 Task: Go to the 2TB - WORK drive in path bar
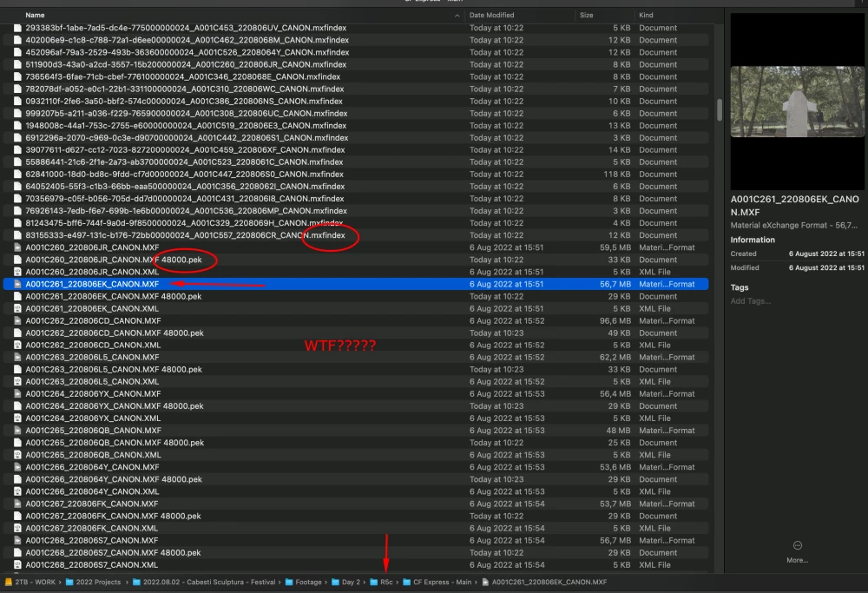point(30,582)
